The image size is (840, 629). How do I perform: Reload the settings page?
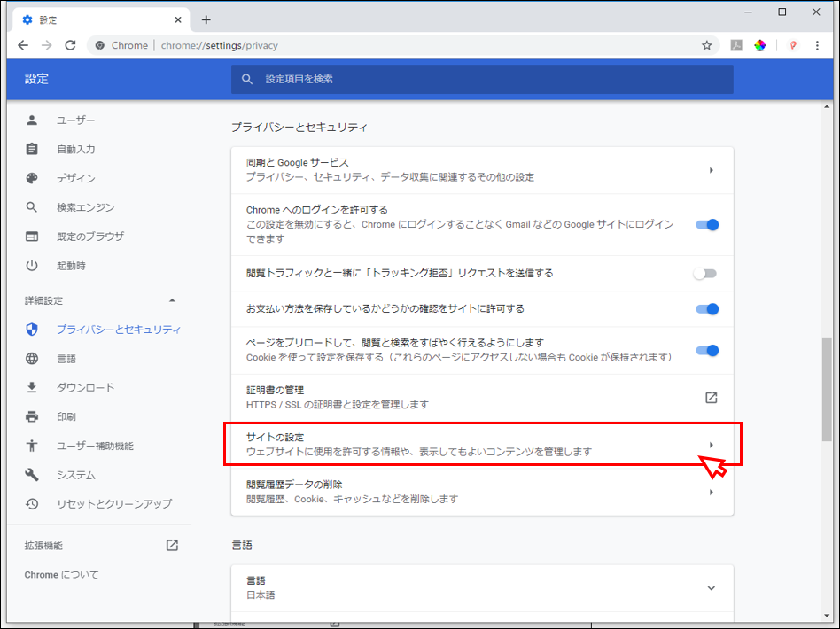click(70, 45)
